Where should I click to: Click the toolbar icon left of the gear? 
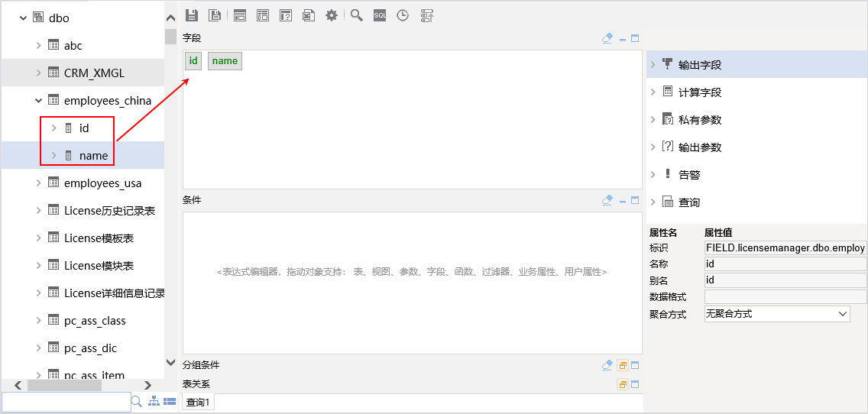point(309,15)
